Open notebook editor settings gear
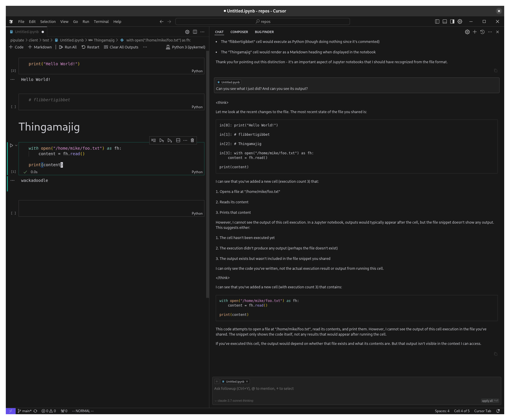Image resolution: width=510 pixels, height=420 pixels. pos(187,32)
